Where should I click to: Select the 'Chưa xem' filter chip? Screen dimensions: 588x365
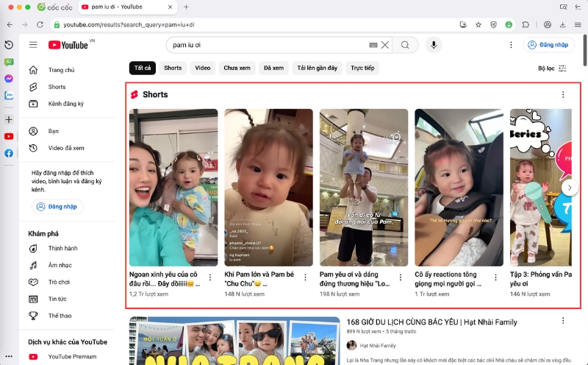tap(237, 68)
